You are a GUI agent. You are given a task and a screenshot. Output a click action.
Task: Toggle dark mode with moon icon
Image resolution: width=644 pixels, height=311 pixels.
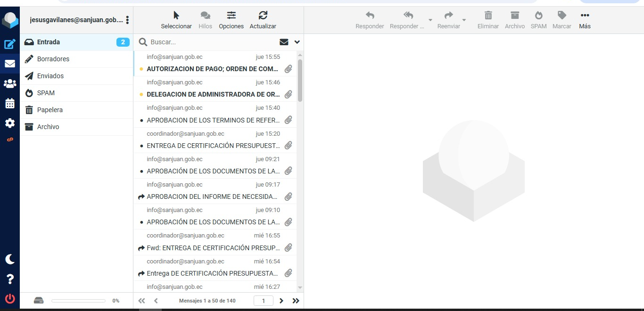(10, 259)
